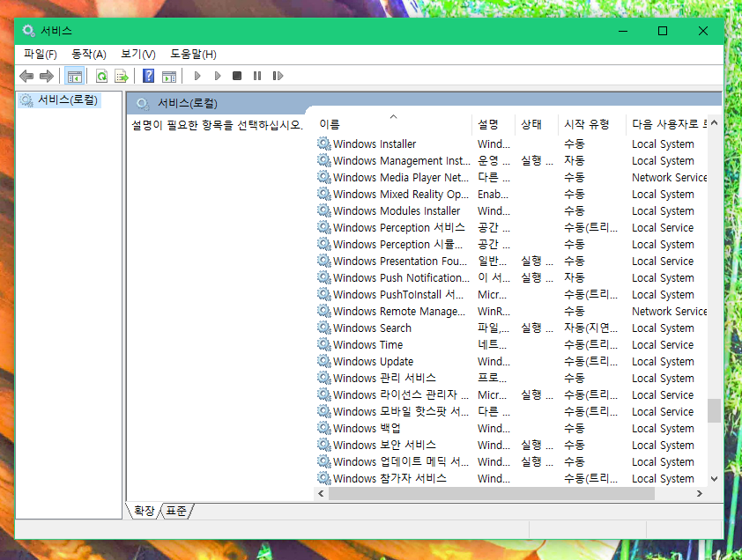742x560 pixels.
Task: Select Windows 관리 서비스 row
Action: pos(512,378)
